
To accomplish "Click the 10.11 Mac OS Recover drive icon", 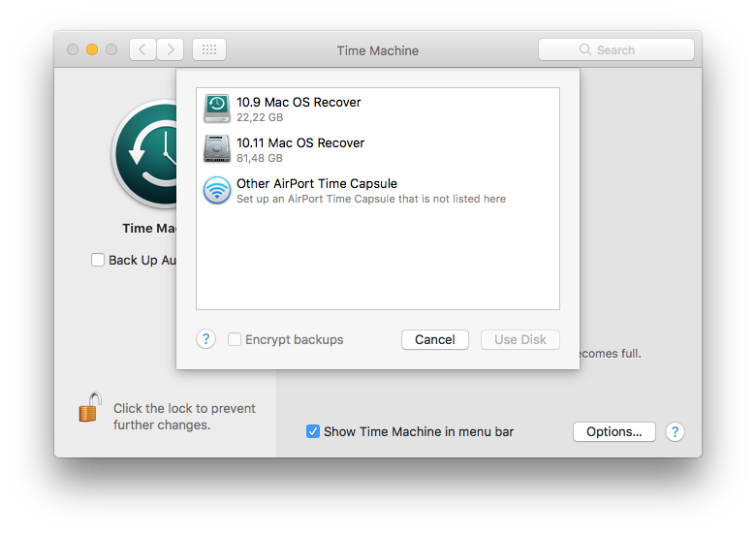I will (217, 149).
